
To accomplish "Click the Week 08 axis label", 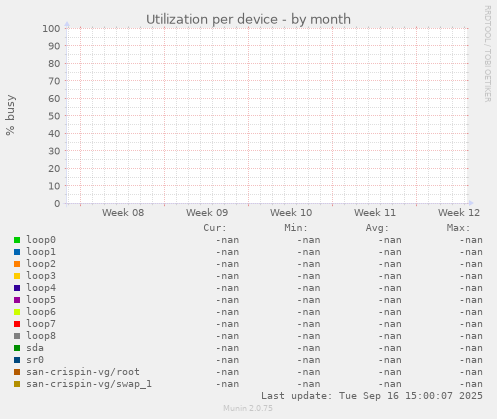I will [123, 213].
